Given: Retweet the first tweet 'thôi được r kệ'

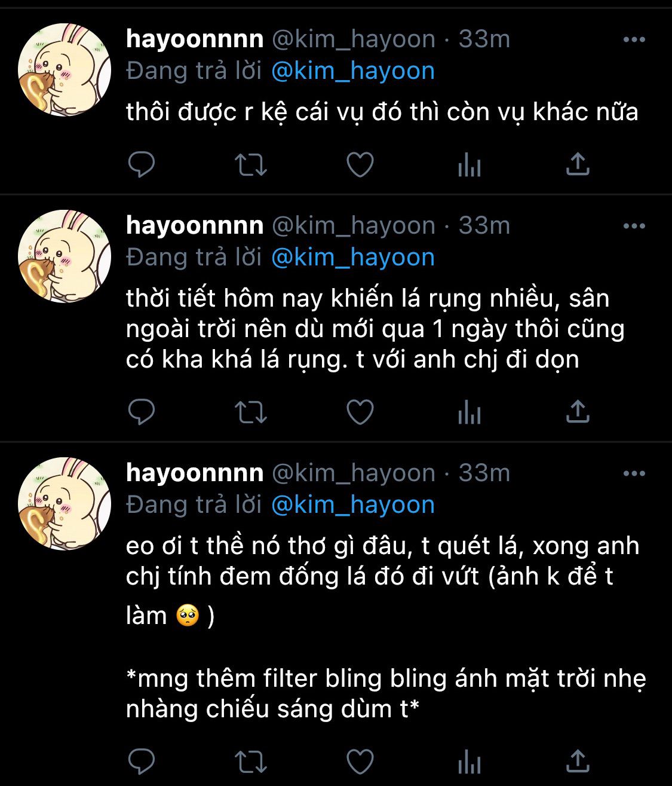Looking at the screenshot, I should [x=250, y=165].
